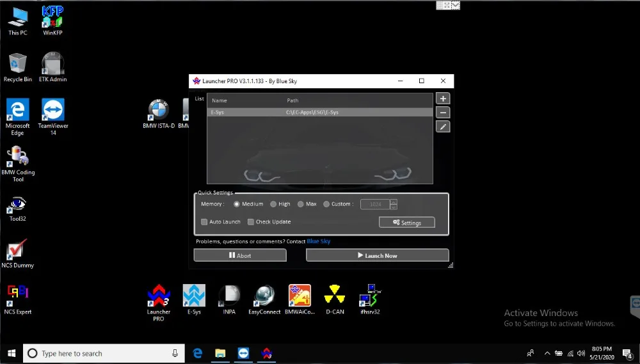Select the BMW Coding Tool icon

pyautogui.click(x=17, y=164)
